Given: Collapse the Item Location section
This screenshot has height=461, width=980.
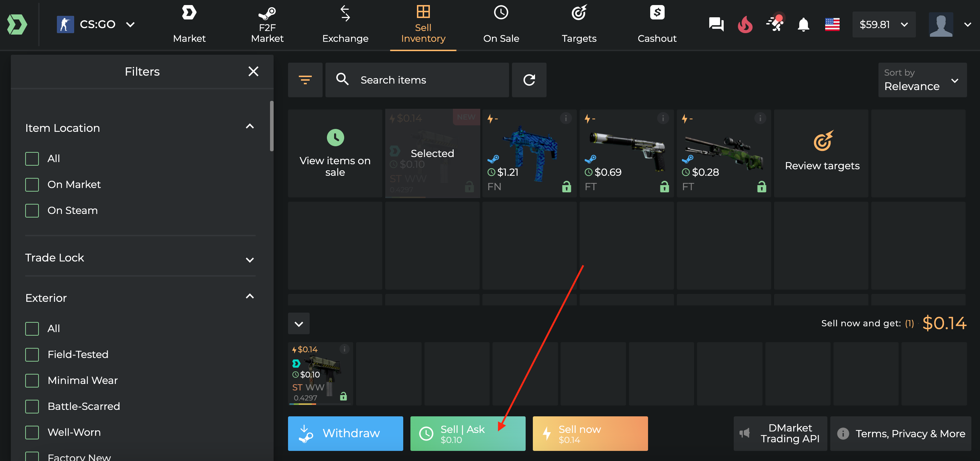Looking at the screenshot, I should (250, 126).
